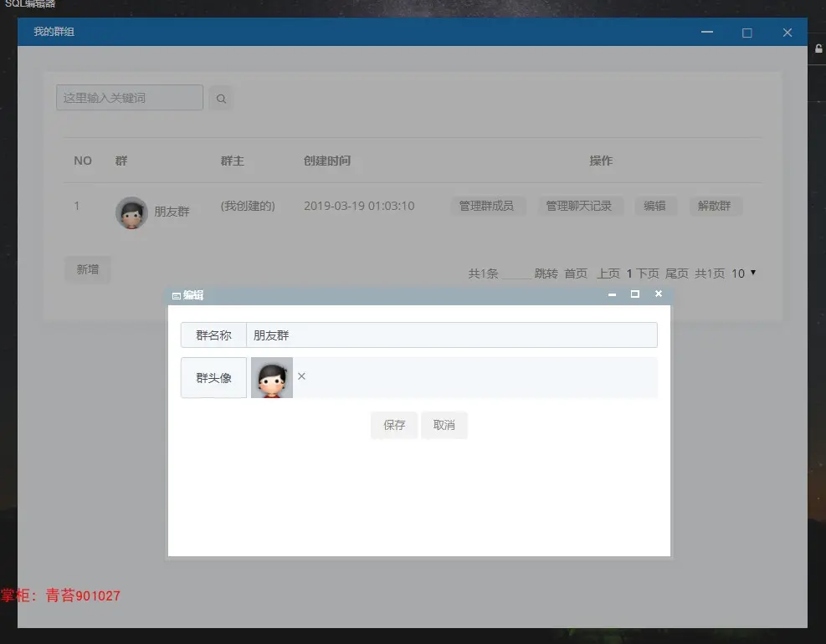Close the 我的群组 window

pyautogui.click(x=788, y=33)
